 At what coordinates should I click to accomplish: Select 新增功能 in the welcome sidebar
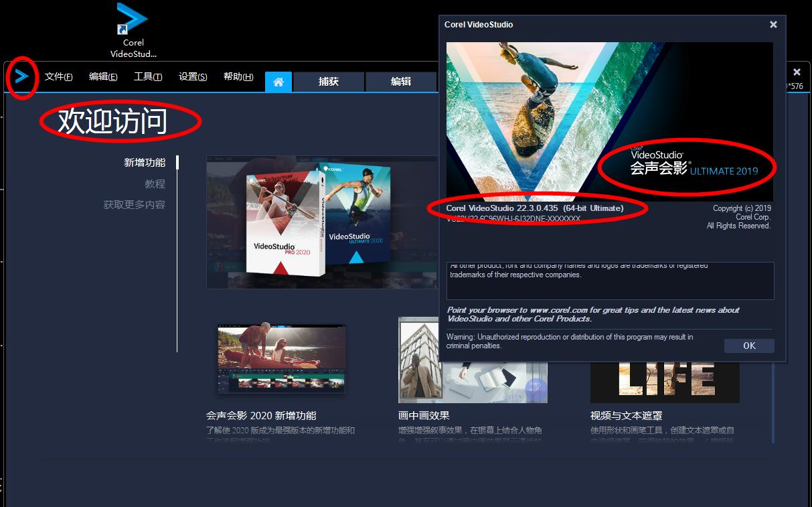click(x=145, y=163)
